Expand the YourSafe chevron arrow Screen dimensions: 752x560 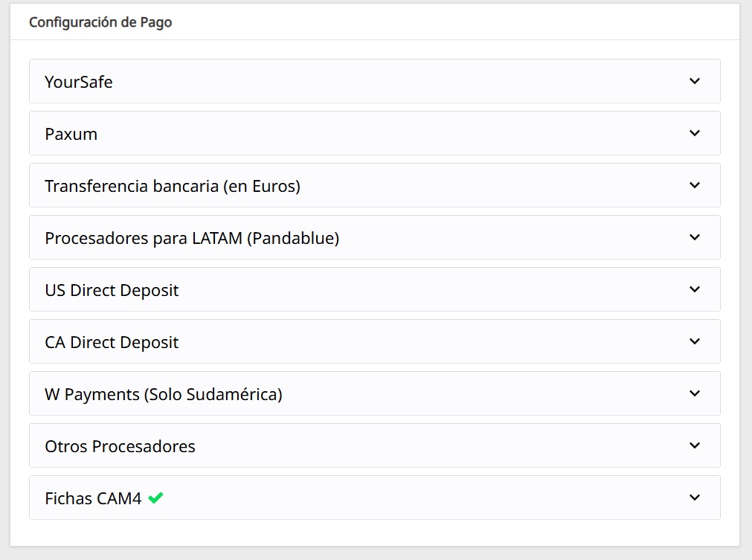click(x=695, y=81)
